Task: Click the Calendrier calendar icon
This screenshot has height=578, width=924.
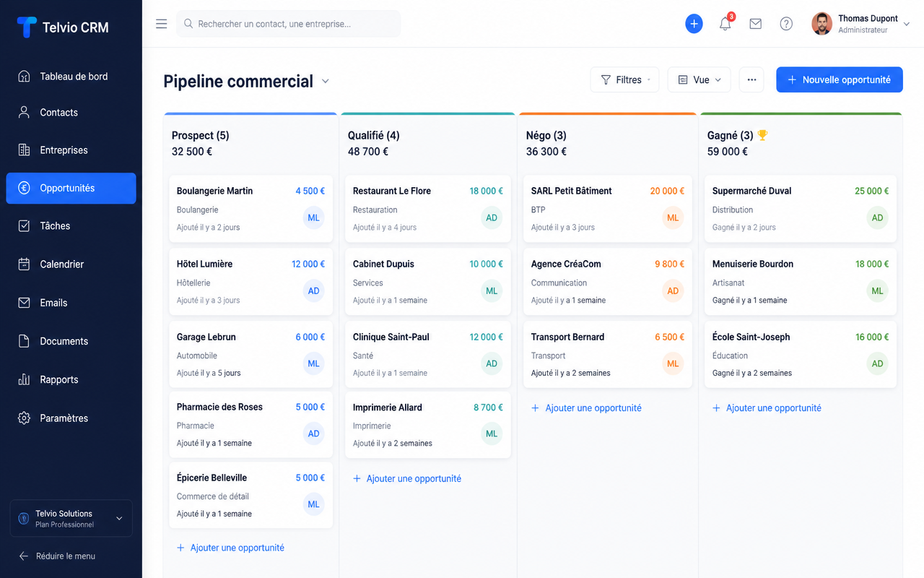Action: [24, 264]
